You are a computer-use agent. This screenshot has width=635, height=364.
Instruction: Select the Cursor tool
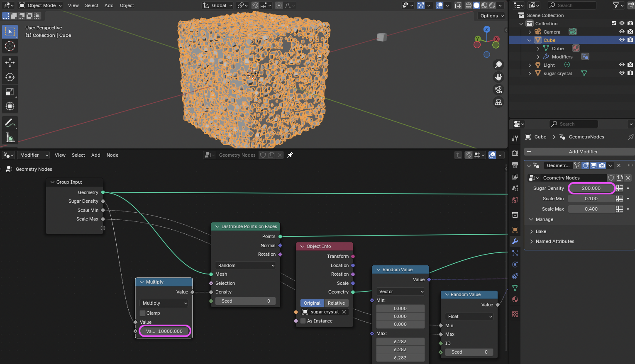10,46
